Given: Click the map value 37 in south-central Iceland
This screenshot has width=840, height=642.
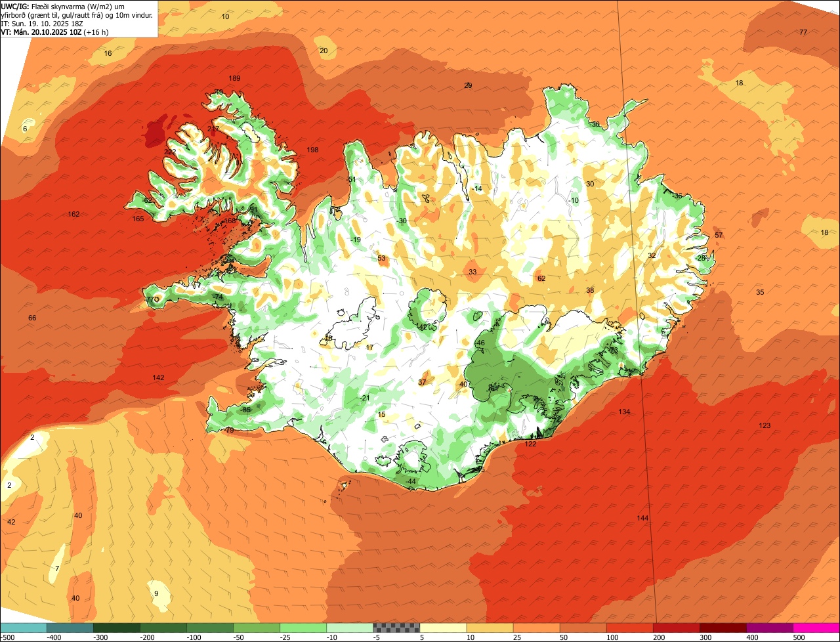Looking at the screenshot, I should 422,382.
